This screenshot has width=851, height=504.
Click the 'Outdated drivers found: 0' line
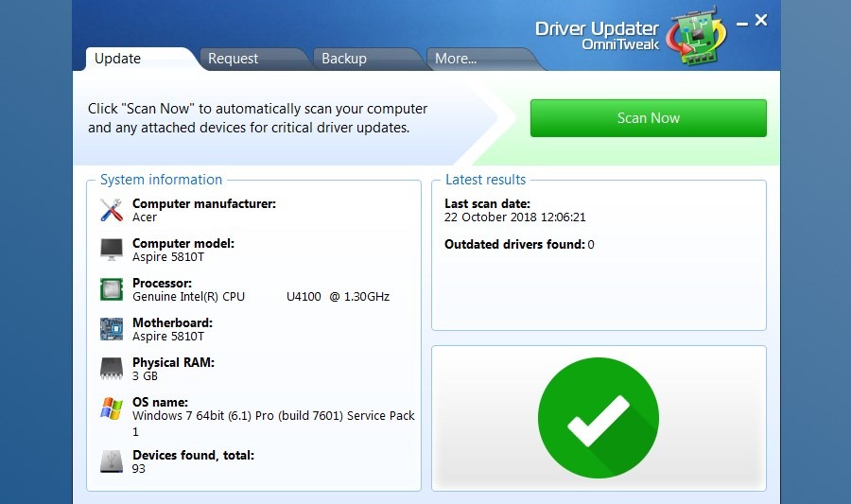pyautogui.click(x=519, y=244)
